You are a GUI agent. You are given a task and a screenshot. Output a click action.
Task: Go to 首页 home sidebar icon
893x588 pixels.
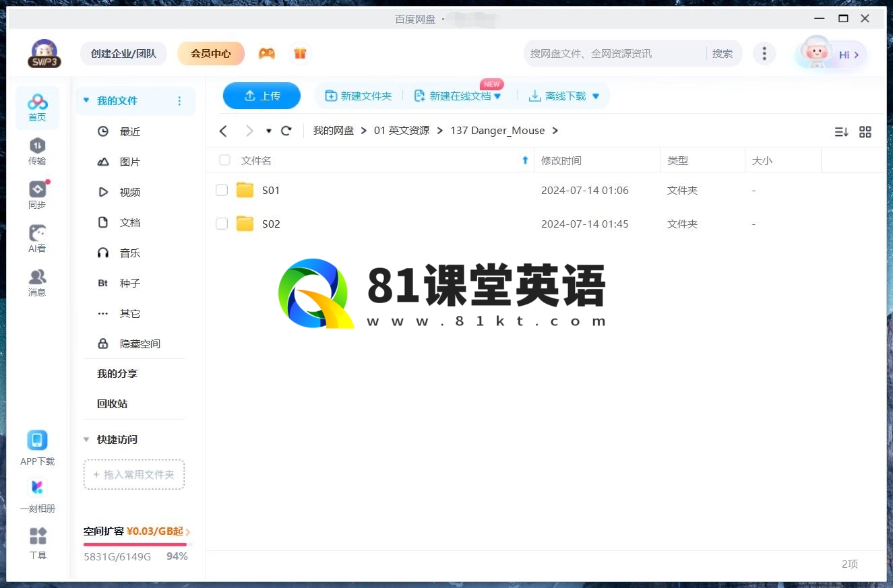point(37,108)
